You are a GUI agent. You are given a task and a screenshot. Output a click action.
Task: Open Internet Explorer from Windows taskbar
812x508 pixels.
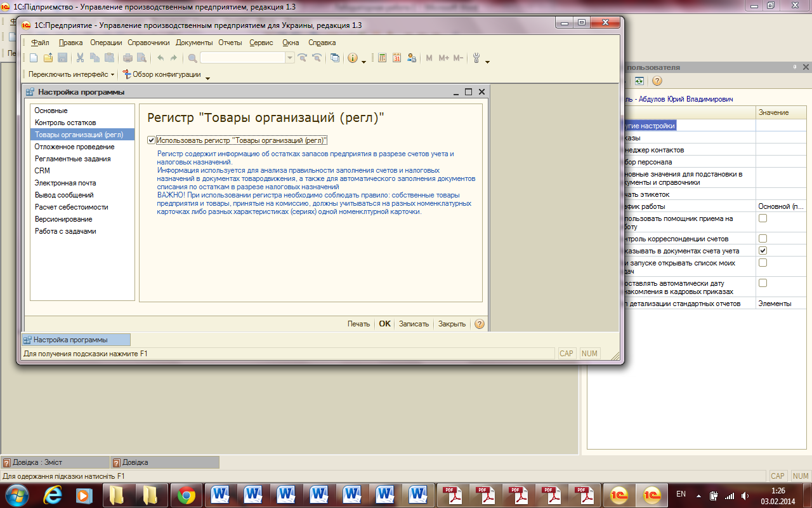tap(54, 495)
